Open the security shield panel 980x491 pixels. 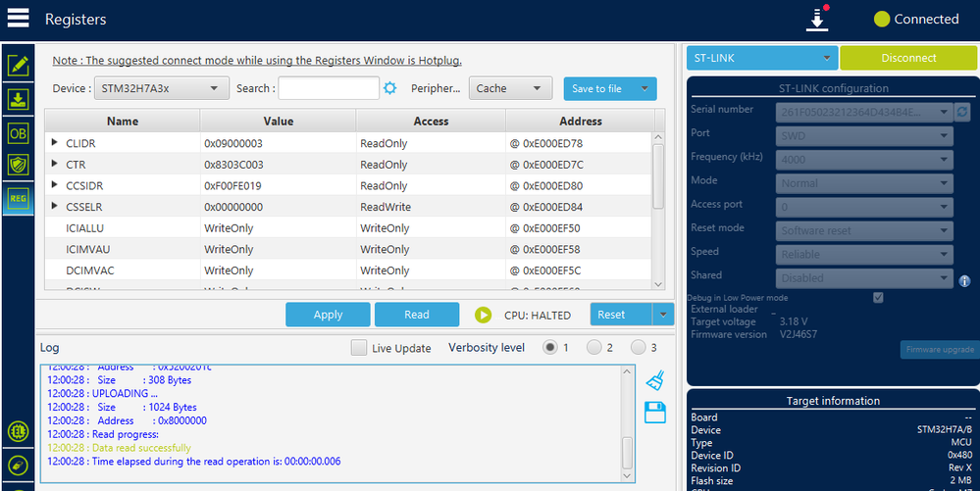(18, 165)
